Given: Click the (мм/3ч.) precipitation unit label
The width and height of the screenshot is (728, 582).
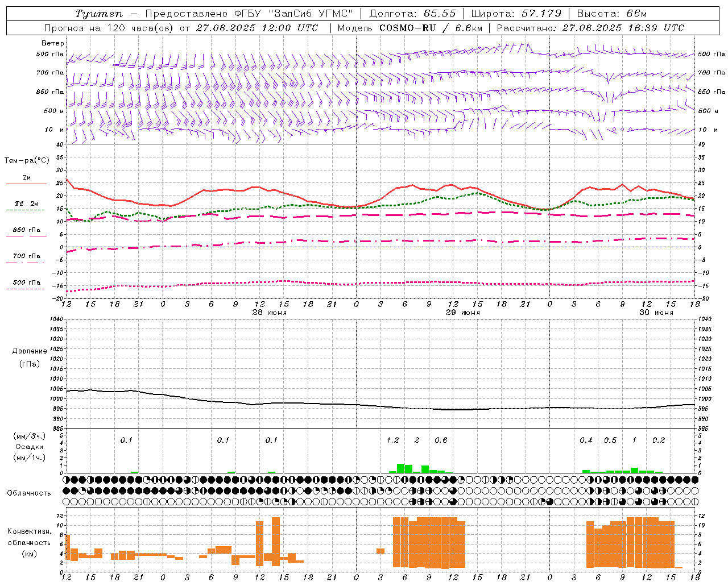Looking at the screenshot, I should tap(29, 436).
